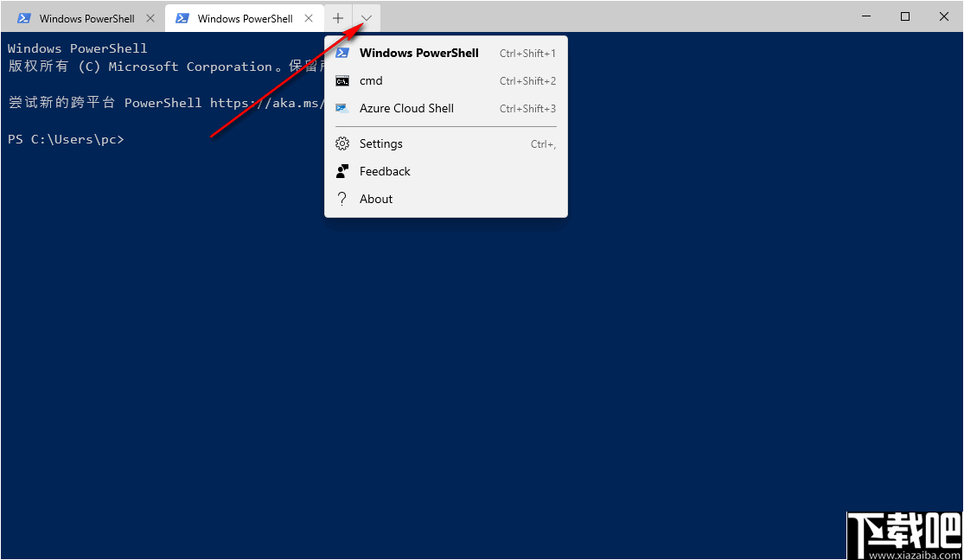
Task: Close the second Windows PowerShell tab
Action: pyautogui.click(x=309, y=18)
